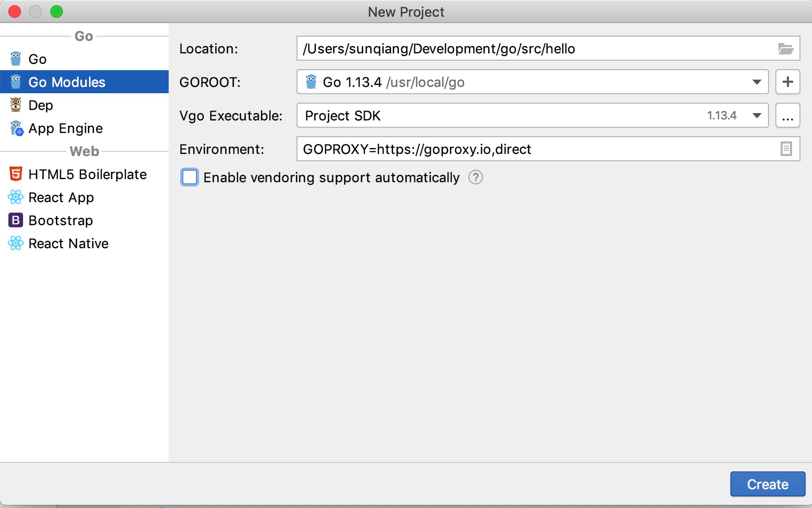Add a new GOROOT SDK with the plus button
The height and width of the screenshot is (508, 812).
click(787, 82)
